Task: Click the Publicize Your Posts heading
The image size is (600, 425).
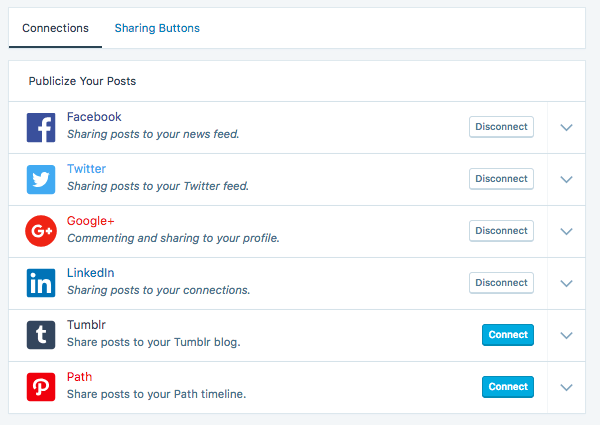Action: pos(82,81)
